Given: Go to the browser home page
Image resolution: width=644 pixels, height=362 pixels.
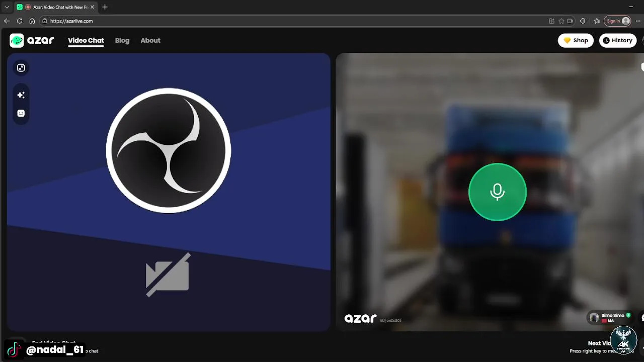Looking at the screenshot, I should coord(32,21).
